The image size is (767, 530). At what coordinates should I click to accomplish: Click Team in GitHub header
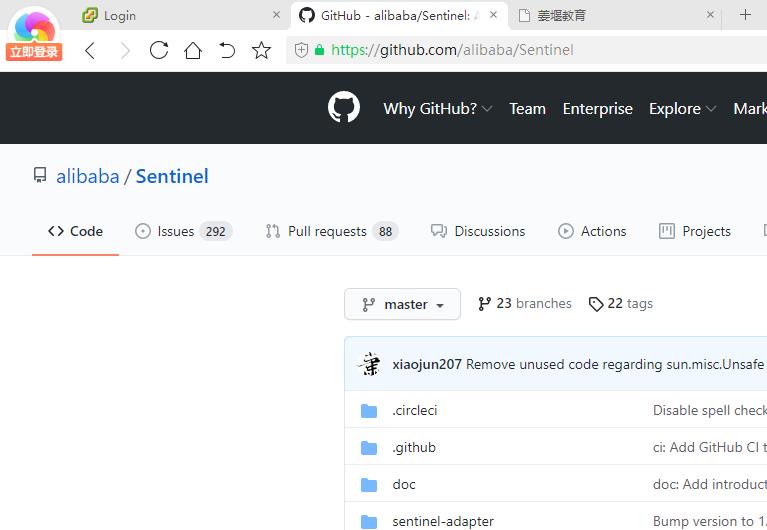(x=527, y=109)
